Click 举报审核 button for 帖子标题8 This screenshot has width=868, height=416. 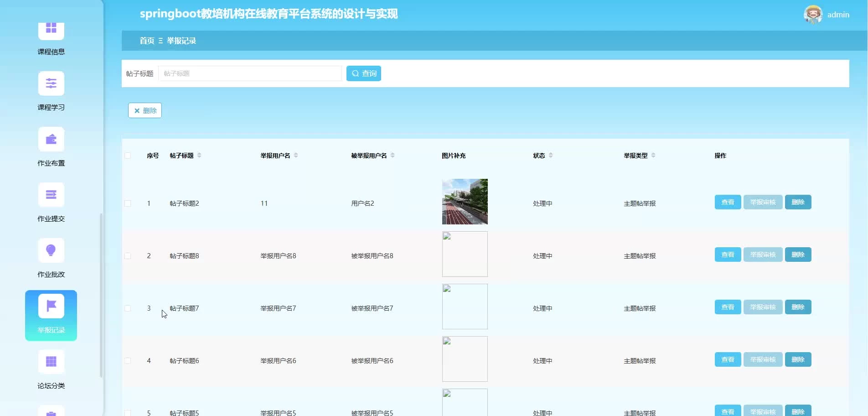[763, 255]
